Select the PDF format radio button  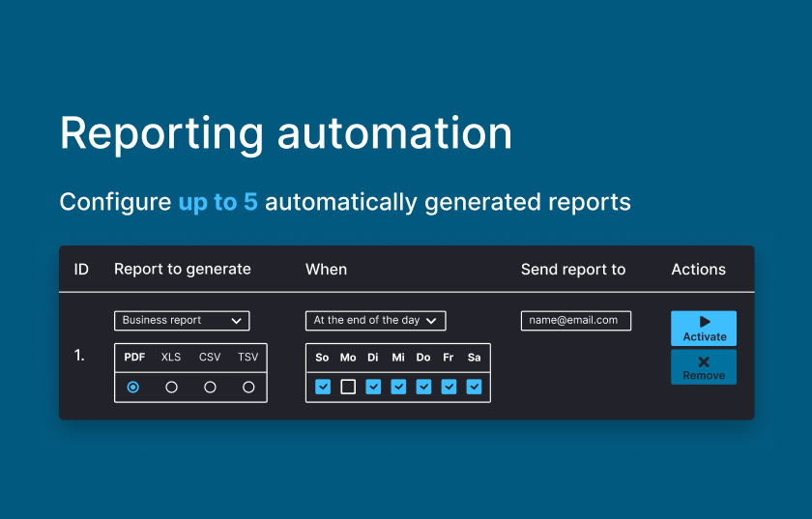(133, 387)
